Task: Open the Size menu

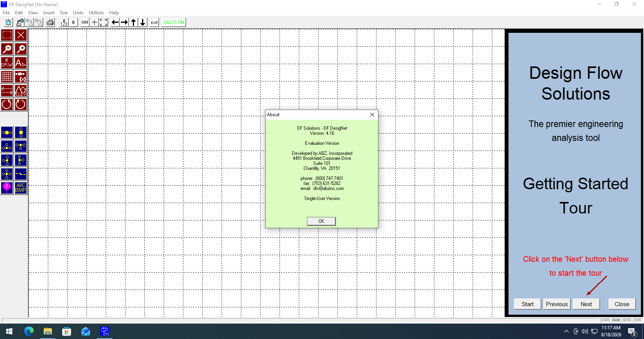Action: click(64, 13)
